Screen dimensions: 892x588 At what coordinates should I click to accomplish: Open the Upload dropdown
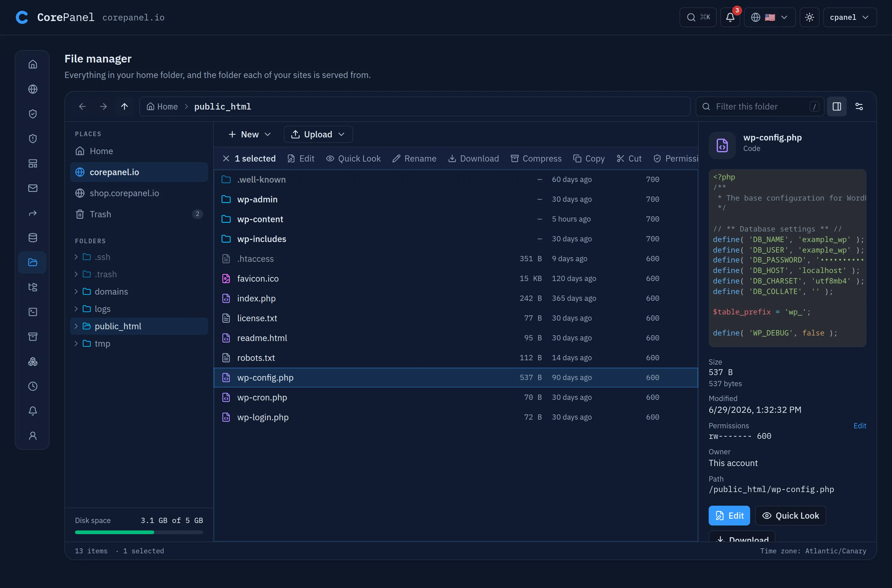tap(318, 134)
